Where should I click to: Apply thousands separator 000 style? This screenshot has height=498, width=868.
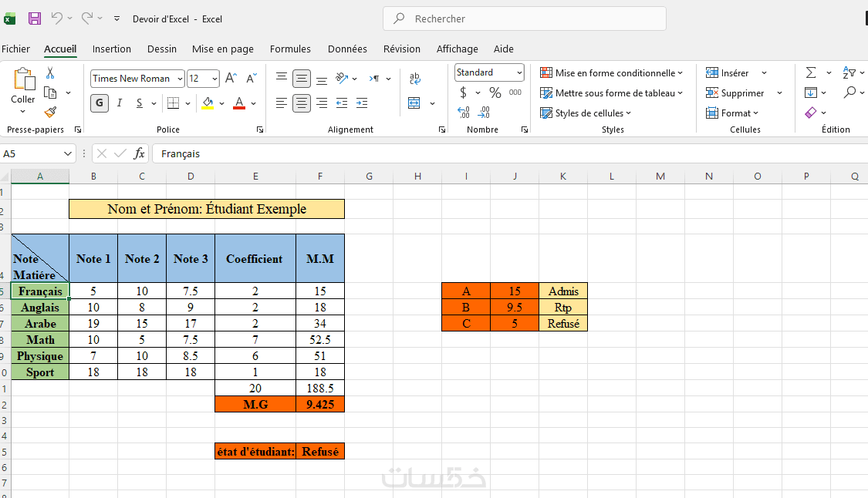(515, 93)
